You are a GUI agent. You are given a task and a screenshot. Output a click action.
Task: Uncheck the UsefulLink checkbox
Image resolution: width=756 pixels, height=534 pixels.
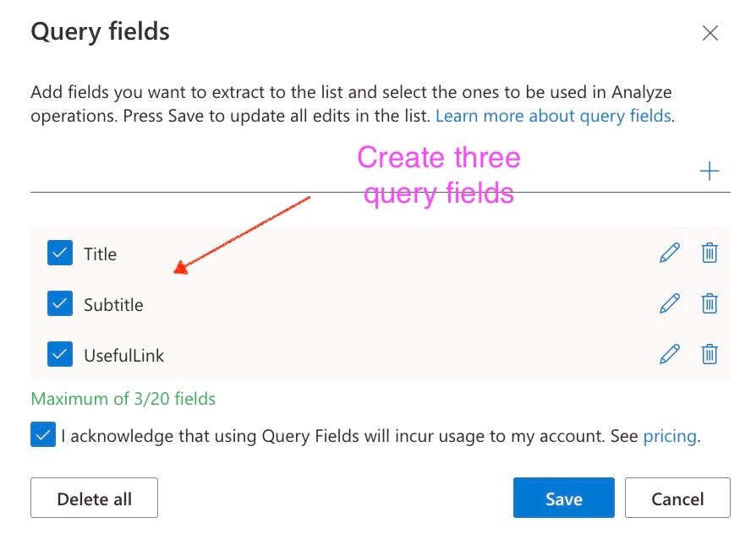(x=60, y=354)
